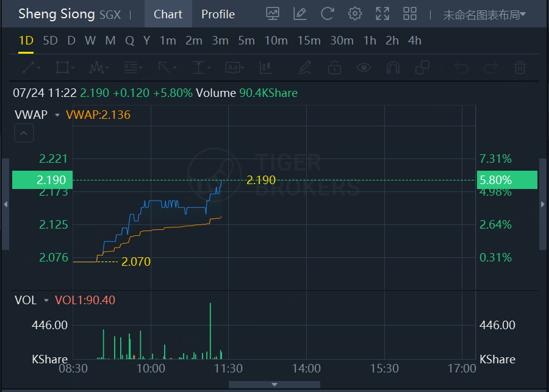
Task: Select the Y yearly timeframe
Action: (x=146, y=41)
